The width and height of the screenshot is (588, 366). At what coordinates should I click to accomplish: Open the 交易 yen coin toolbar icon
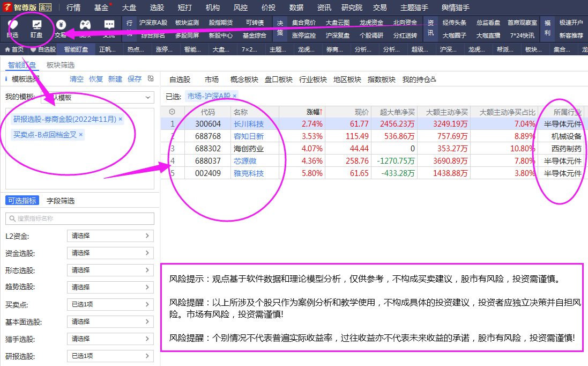(61, 25)
